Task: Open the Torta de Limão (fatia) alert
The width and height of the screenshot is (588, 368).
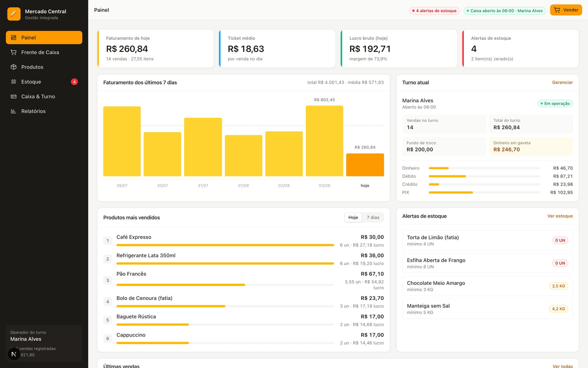Action: (x=487, y=240)
